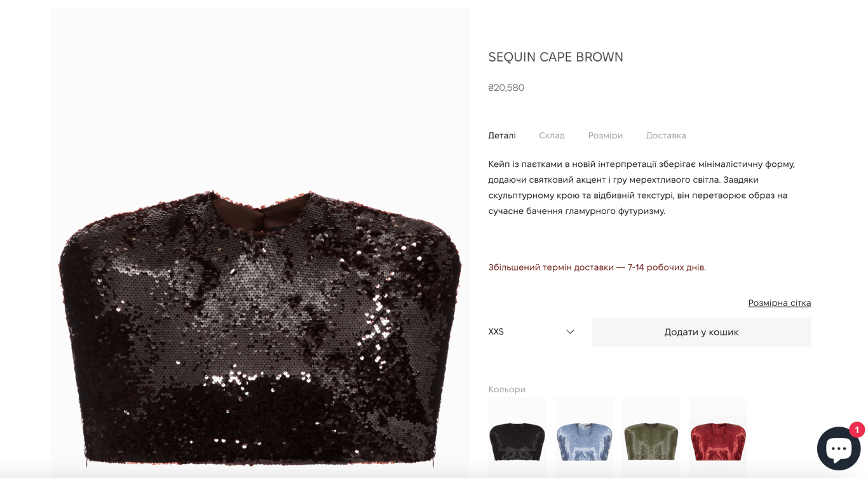Select the blue sequin cape color

click(x=584, y=437)
